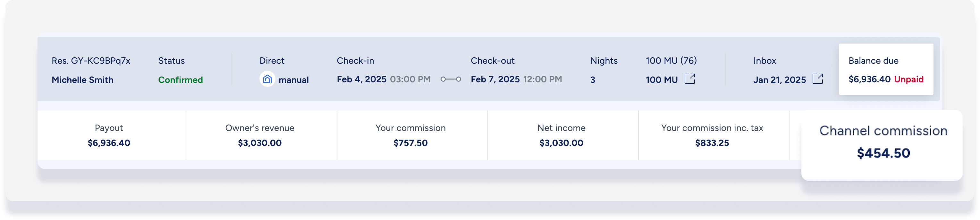Viewport: 980px width, 220px height.
Task: Open the 100 MU listing external link icon
Action: coord(690,79)
